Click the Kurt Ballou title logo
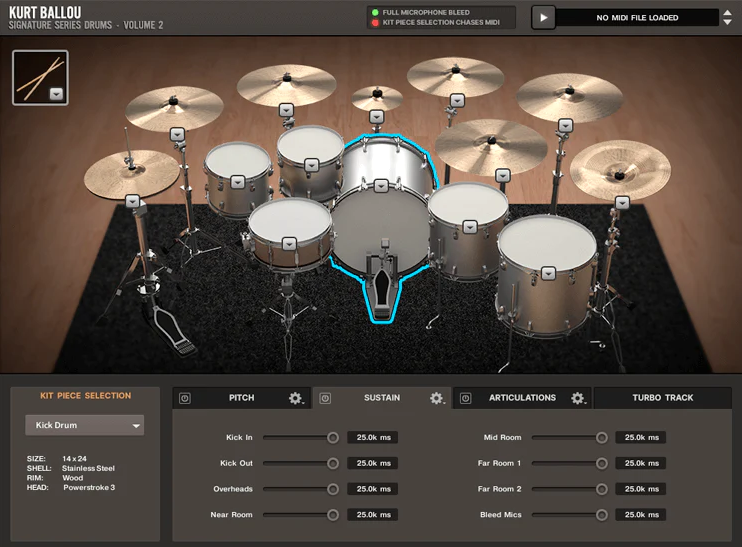 (45, 12)
